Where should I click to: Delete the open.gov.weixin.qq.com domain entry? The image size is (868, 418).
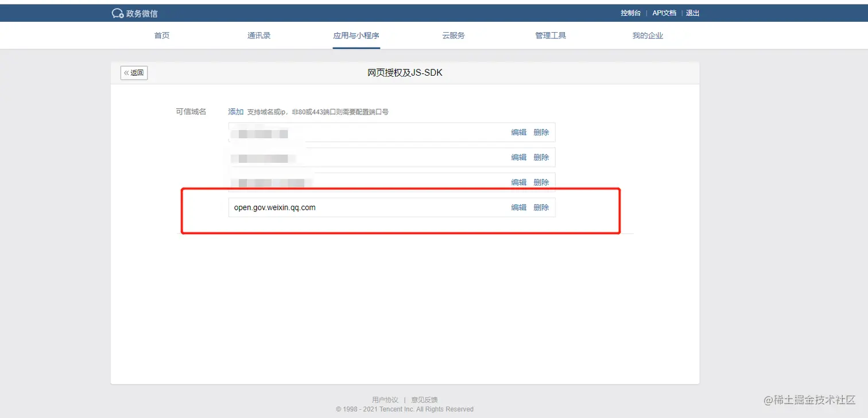click(541, 208)
